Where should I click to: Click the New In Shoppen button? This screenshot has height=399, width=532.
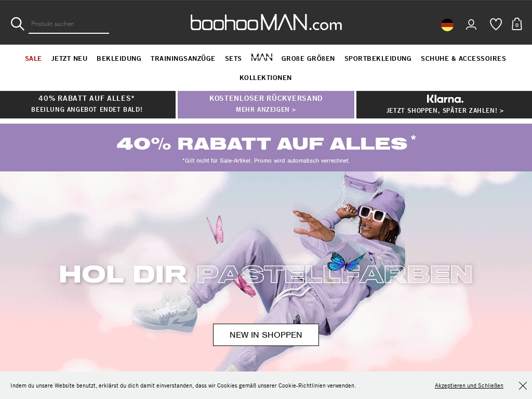[266, 335]
